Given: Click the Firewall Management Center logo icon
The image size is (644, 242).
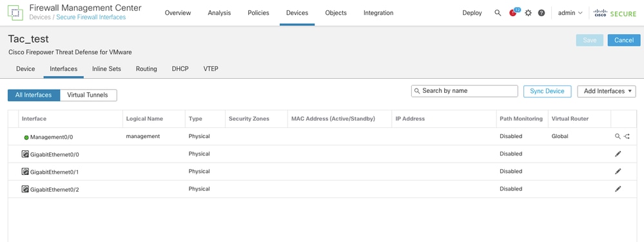Looking at the screenshot, I should 15,13.
